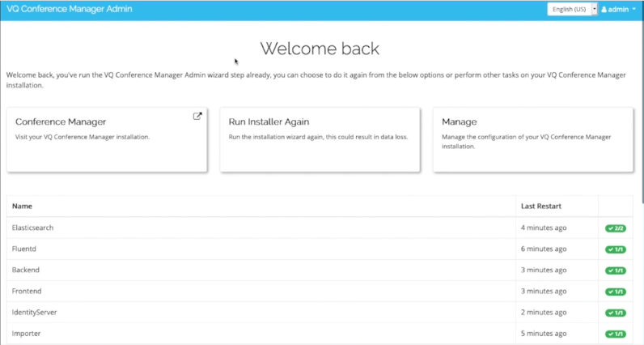
Task: Select the Frontend row name
Action: click(x=27, y=291)
